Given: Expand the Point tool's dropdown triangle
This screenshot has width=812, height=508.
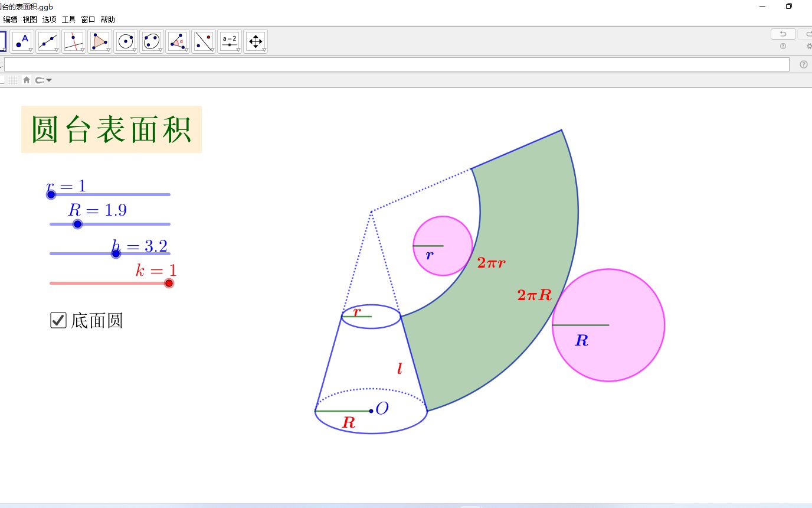Looking at the screenshot, I should click(31, 50).
